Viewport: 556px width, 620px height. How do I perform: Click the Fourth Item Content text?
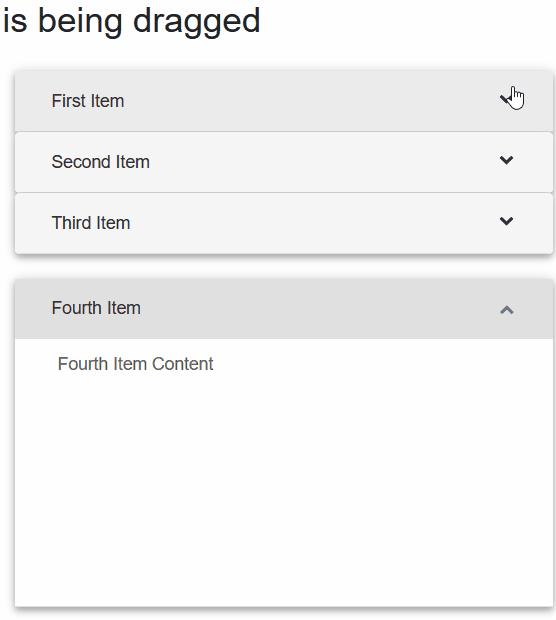135,364
